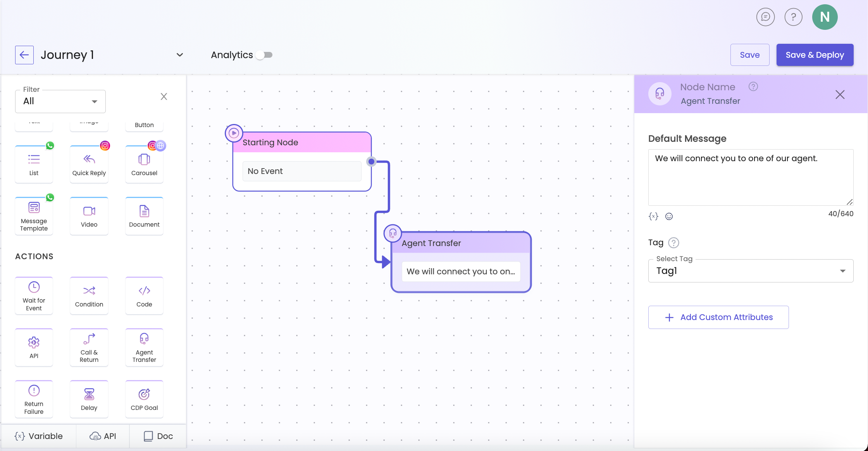
Task: Toggle the Analytics switch
Action: click(x=265, y=55)
